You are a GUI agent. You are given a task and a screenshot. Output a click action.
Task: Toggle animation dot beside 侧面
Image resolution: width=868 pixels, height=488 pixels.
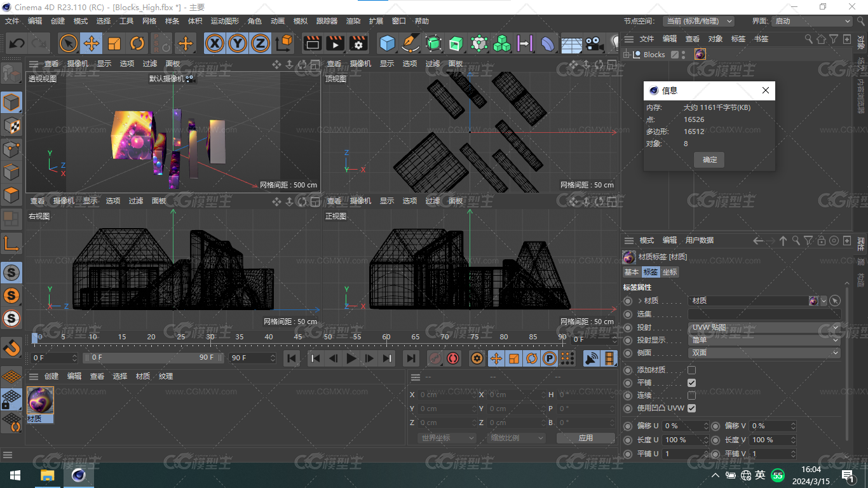[628, 353]
